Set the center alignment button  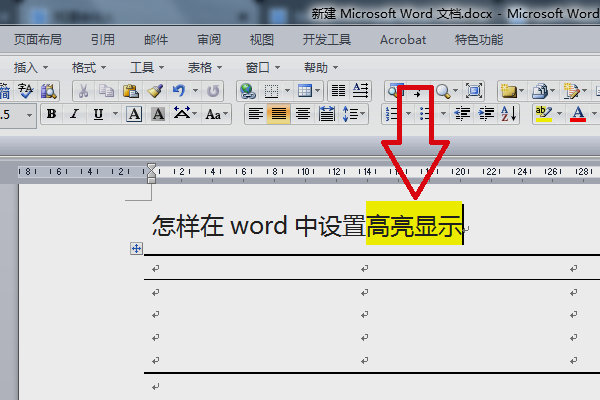(x=303, y=114)
